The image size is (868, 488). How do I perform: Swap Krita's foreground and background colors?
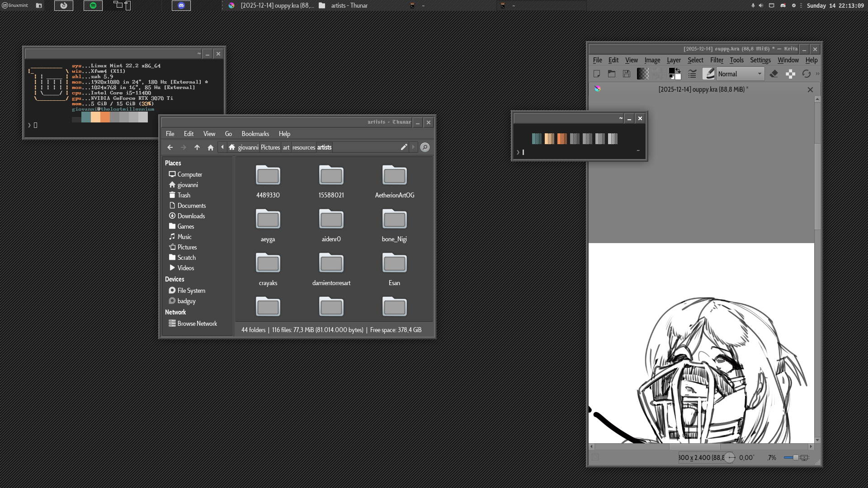678,70
